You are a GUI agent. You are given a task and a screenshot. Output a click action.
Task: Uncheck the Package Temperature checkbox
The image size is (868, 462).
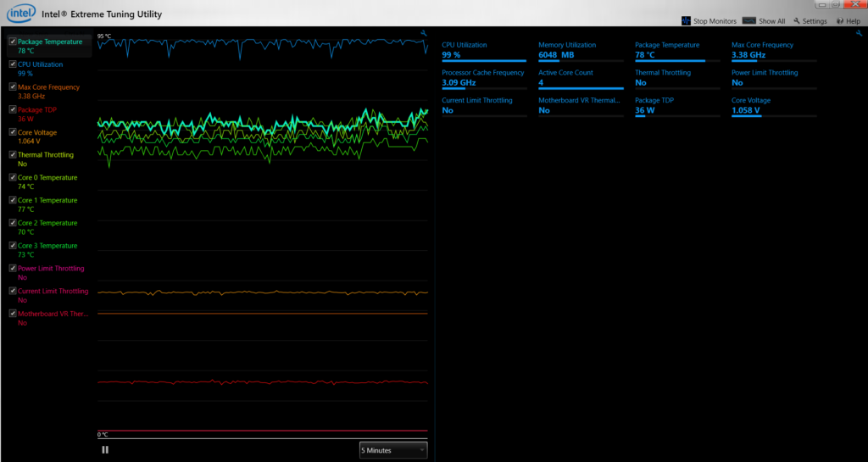(13, 42)
